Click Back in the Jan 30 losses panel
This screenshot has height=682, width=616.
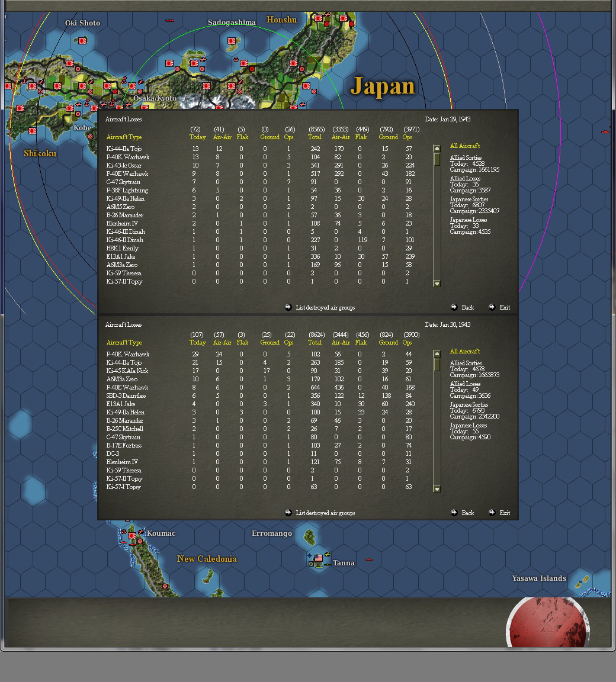(468, 513)
